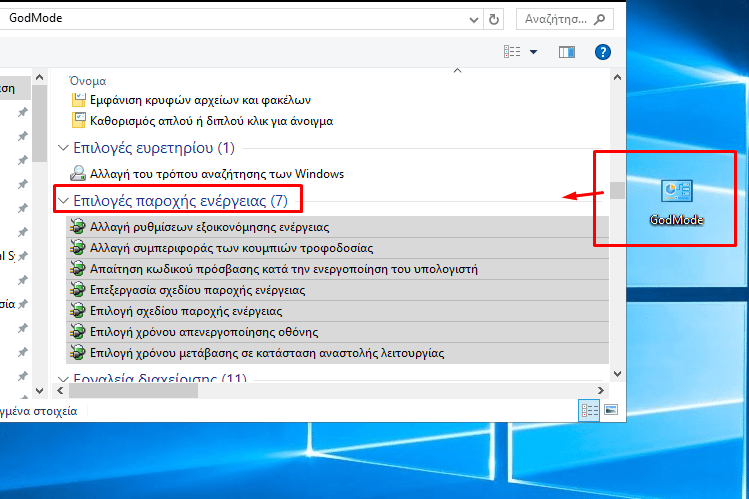The image size is (749, 499).
Task: Select the Εργαλεία διαχείρισης (11) group header
Action: (160, 378)
